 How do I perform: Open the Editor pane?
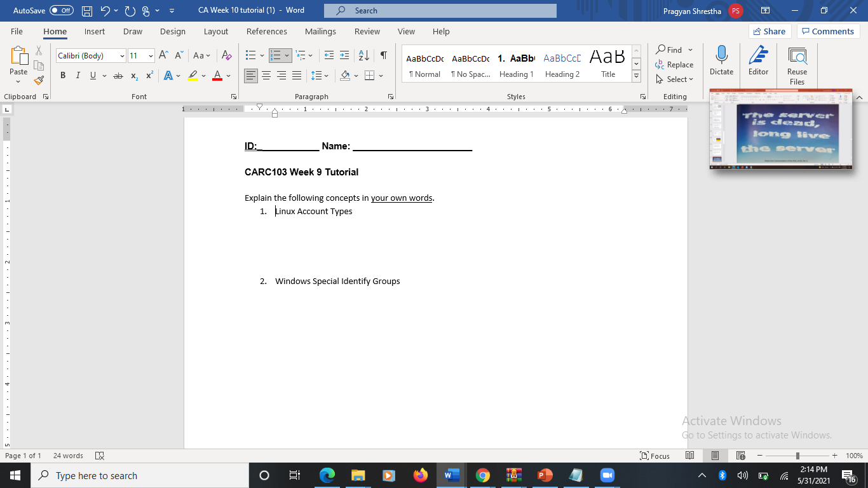pyautogui.click(x=758, y=62)
